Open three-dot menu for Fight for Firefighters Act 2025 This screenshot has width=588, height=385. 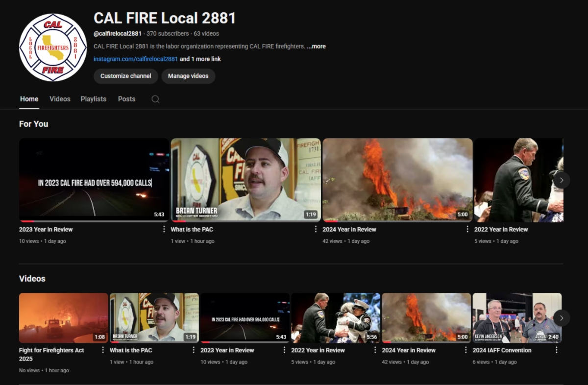(103, 350)
